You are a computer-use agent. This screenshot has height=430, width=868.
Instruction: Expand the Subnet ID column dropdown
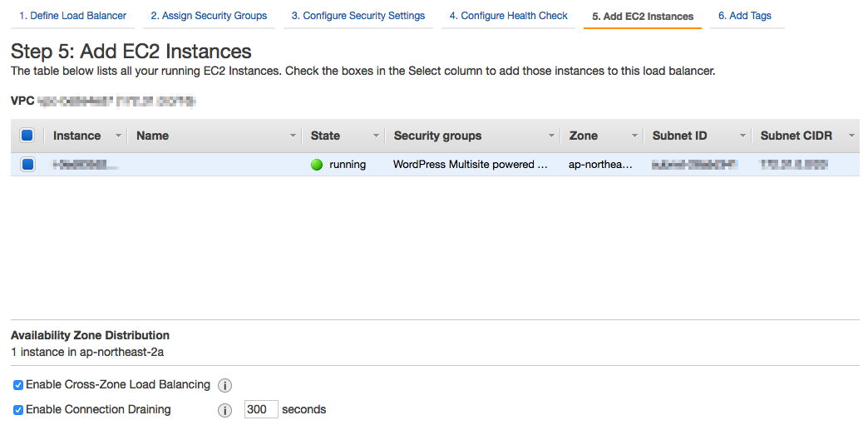pyautogui.click(x=742, y=136)
